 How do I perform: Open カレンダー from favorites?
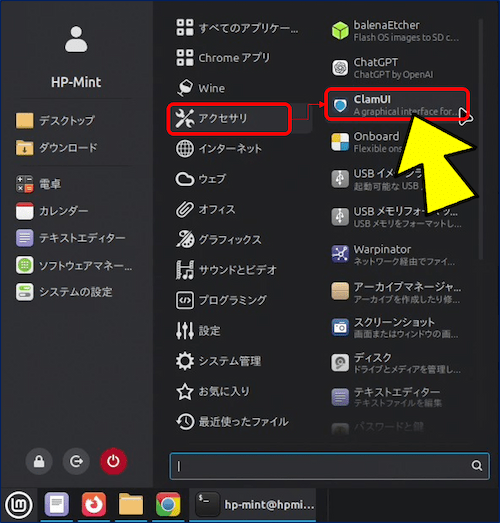(52, 211)
